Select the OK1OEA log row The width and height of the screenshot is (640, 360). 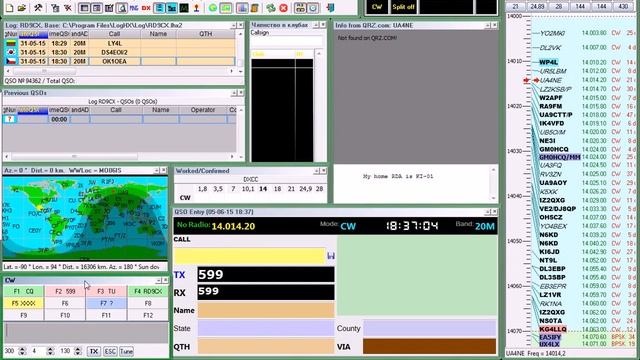pyautogui.click(x=120, y=61)
